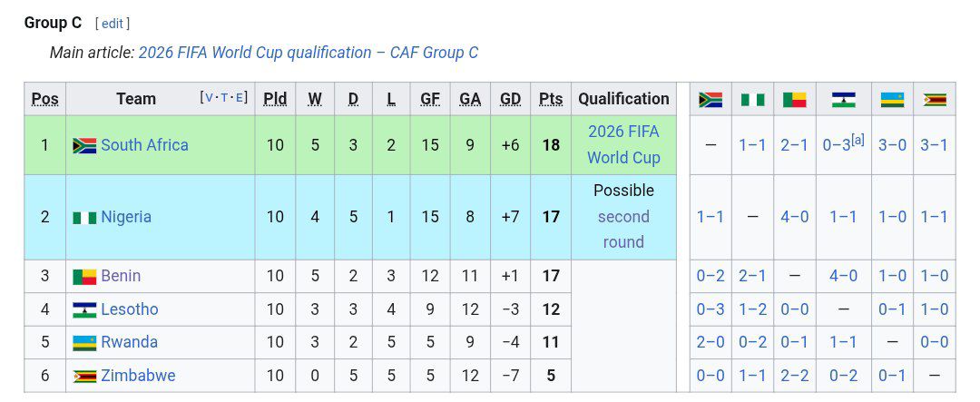The image size is (980, 402).
Task: Click the Rwanda flag in results header
Action: click(892, 100)
